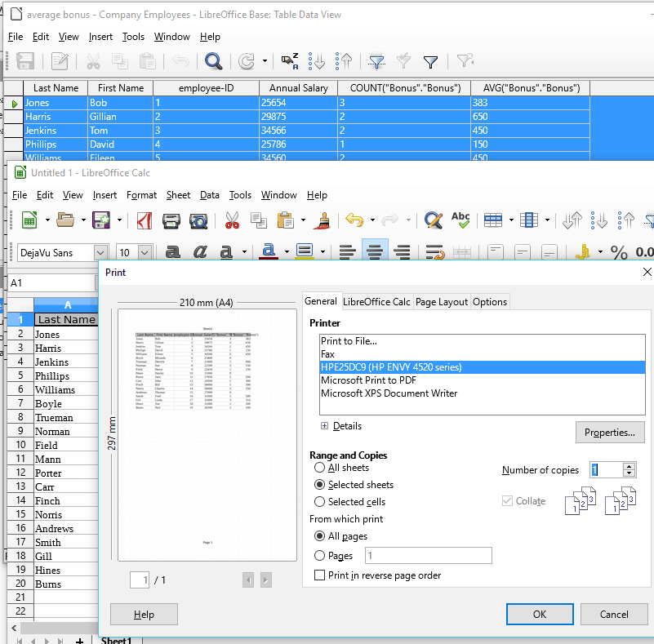Image resolution: width=654 pixels, height=644 pixels.
Task: Open New document dropdown arrow in Calc
Action: [47, 220]
